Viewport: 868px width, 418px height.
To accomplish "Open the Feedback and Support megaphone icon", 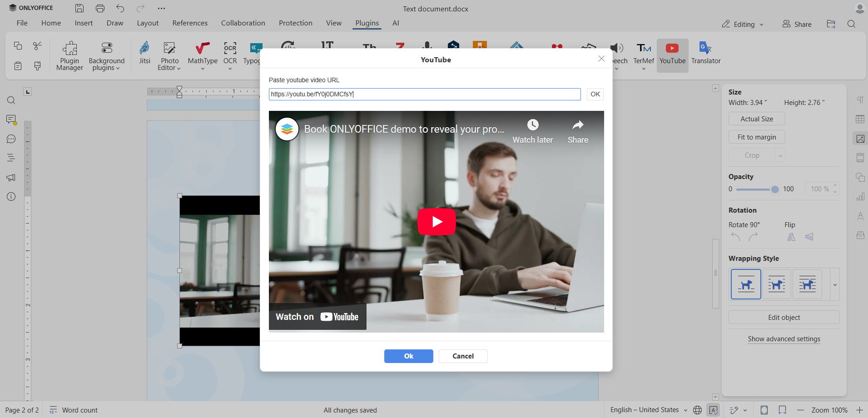I will 11,178.
